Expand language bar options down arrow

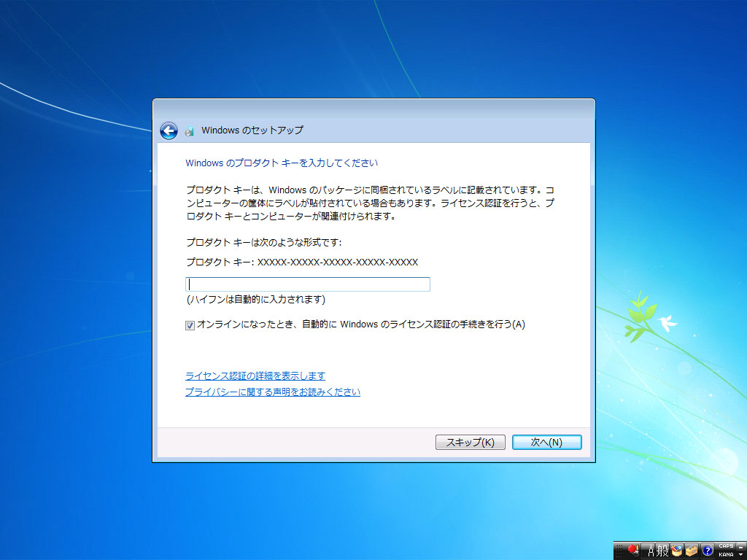click(741, 555)
